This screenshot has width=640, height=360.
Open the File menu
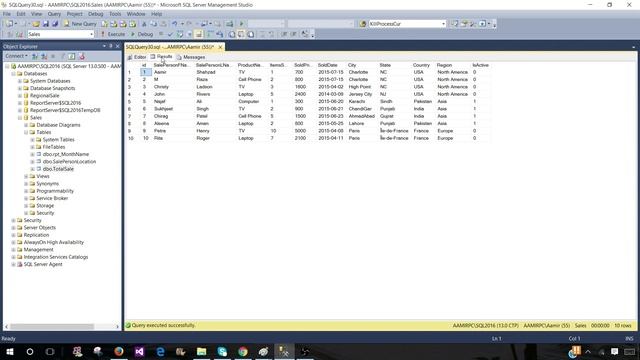tap(7, 14)
